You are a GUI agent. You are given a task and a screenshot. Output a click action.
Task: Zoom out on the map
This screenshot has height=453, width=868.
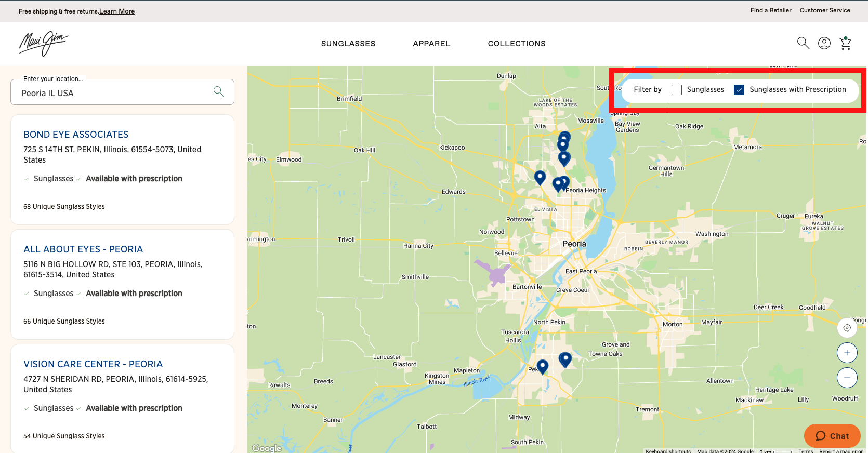[847, 378]
